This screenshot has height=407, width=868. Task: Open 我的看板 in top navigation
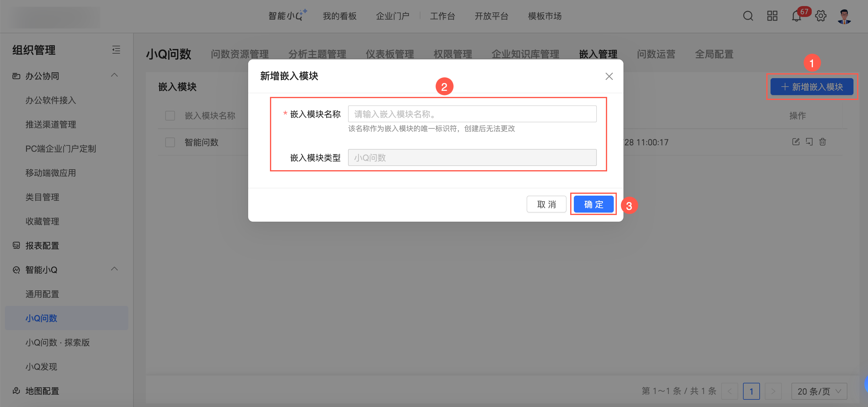[339, 16]
